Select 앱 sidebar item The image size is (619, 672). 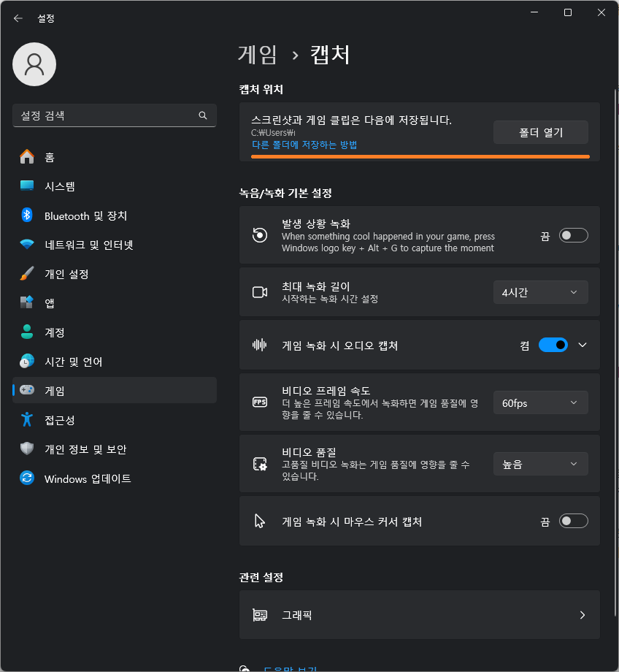[x=115, y=303]
